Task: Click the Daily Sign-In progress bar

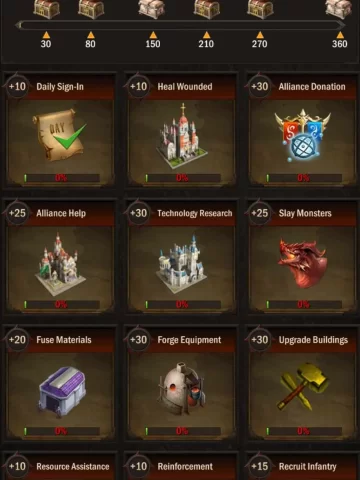Action: click(x=62, y=178)
